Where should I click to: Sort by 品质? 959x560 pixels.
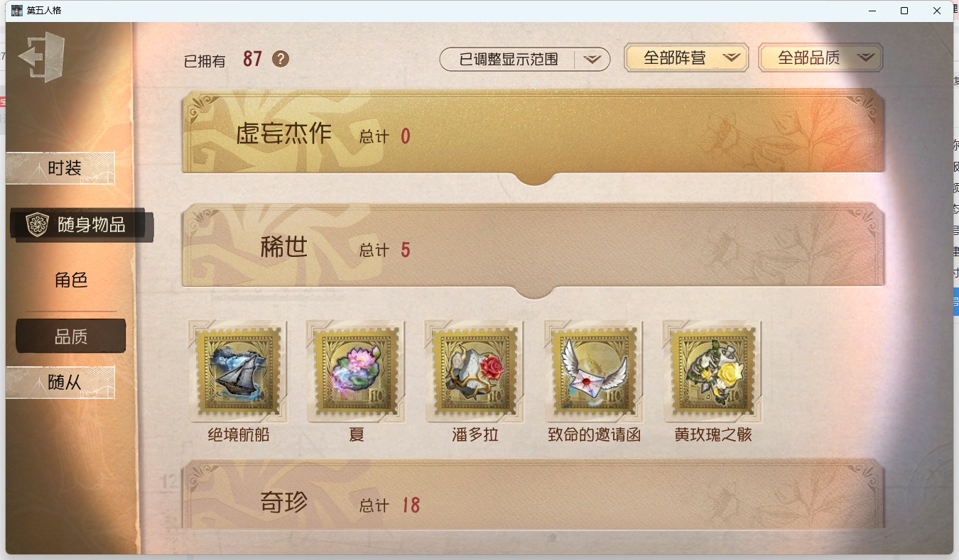coord(71,336)
